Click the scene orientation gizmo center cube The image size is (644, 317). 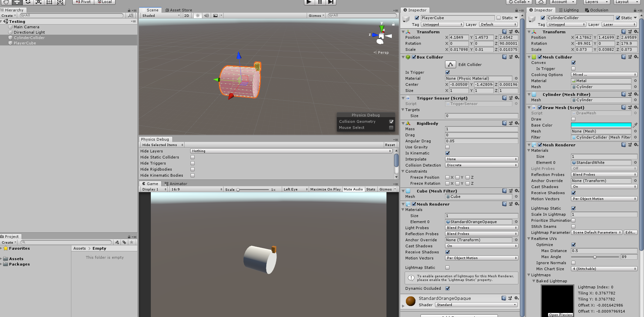click(381, 36)
